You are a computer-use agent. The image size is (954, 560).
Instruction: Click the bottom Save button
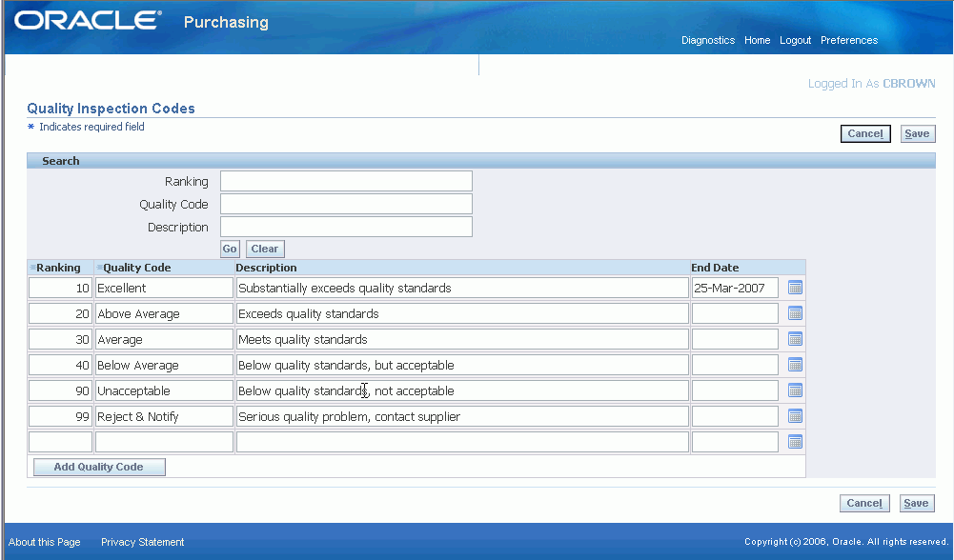coord(916,503)
